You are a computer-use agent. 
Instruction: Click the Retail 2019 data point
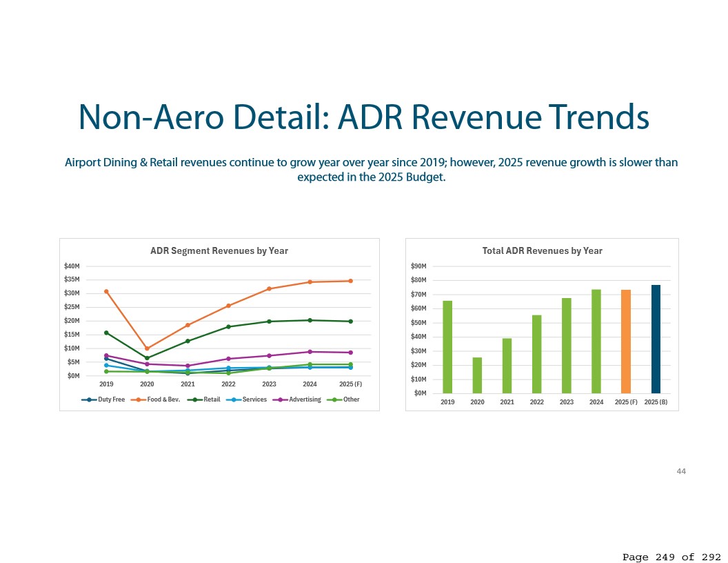click(106, 333)
